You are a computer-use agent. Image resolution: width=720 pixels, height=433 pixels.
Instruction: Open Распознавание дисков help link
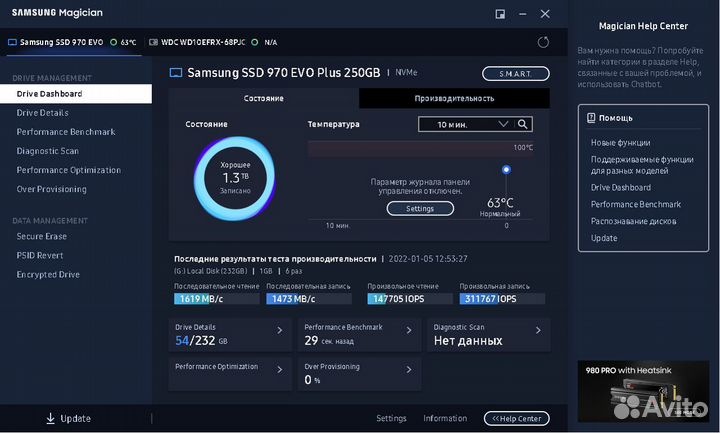coord(633,221)
